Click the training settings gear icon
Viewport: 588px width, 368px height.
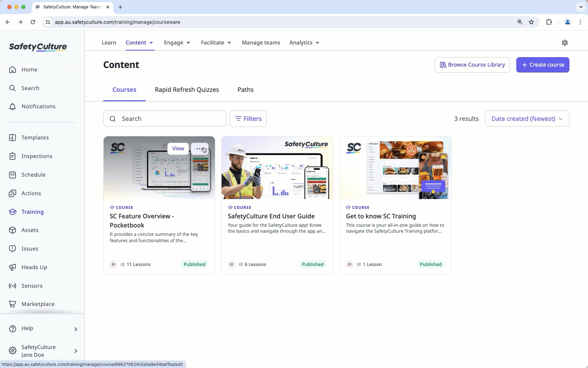click(x=565, y=42)
